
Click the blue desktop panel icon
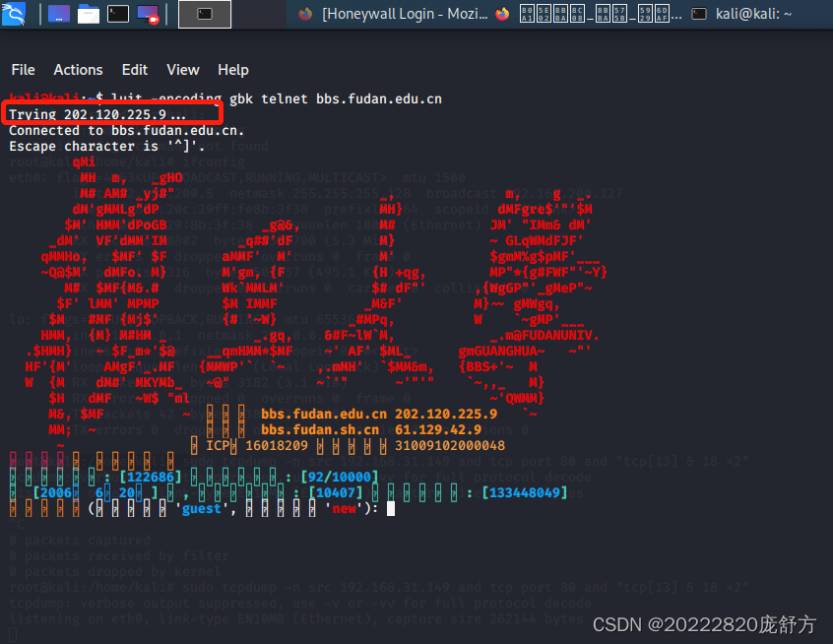[59, 14]
